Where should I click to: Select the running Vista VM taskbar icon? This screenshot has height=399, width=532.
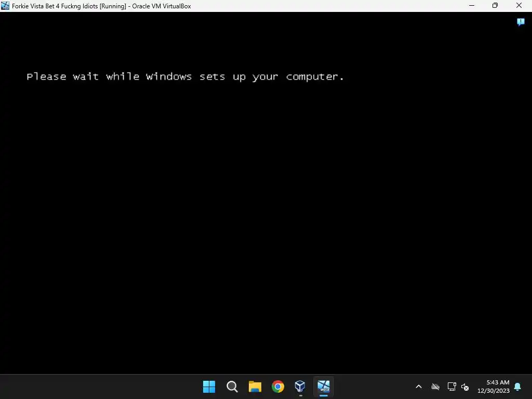coord(323,387)
